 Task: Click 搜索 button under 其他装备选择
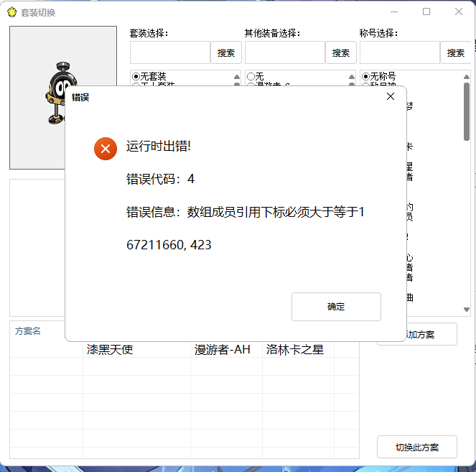[x=340, y=53]
